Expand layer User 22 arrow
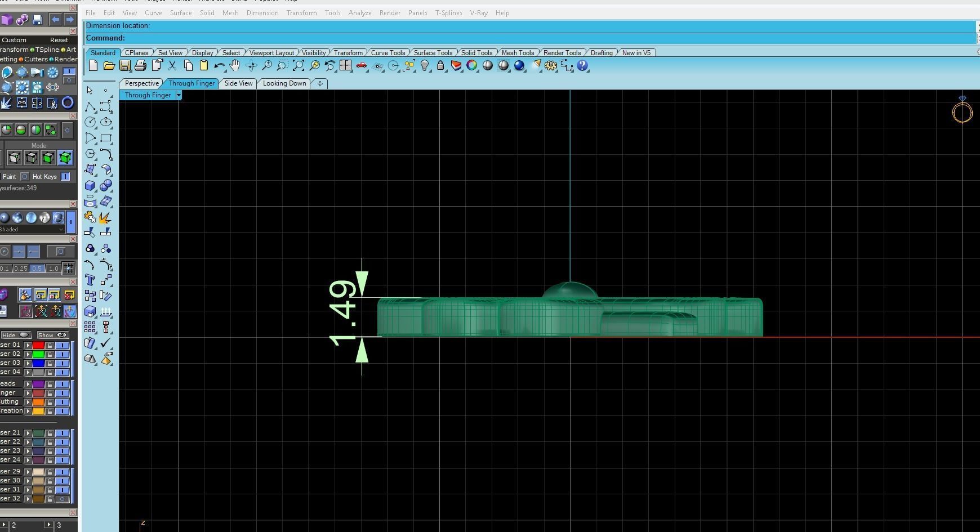Screen dimensions: 980x532 point(28,442)
